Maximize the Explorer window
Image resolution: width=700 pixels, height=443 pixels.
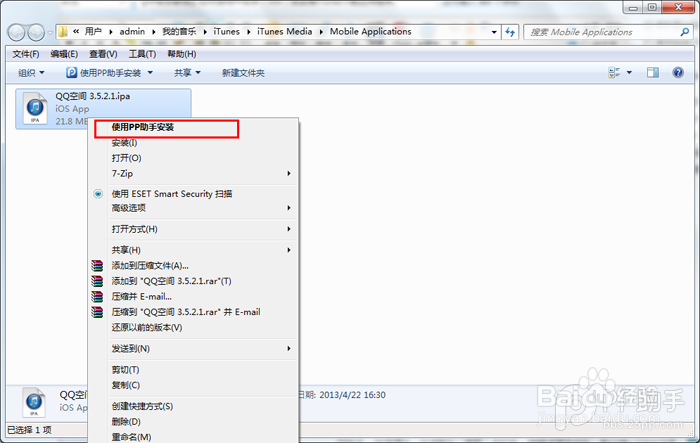coord(652,8)
